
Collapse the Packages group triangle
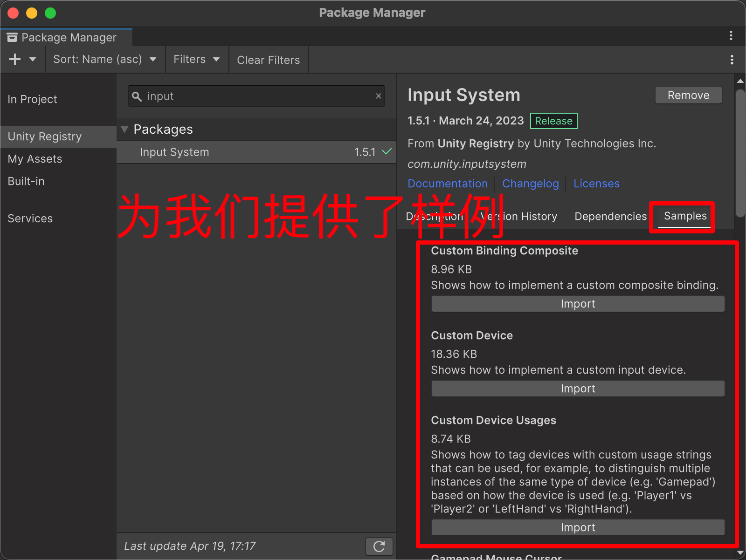tap(124, 129)
